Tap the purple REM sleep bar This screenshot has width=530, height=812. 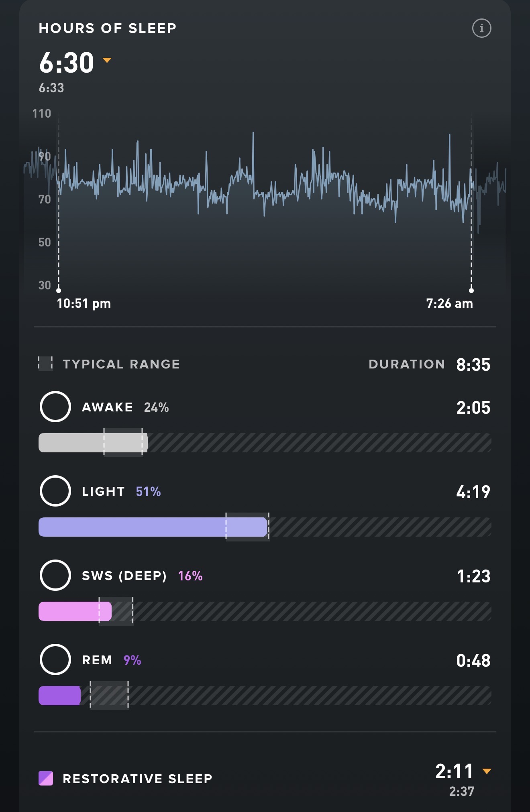[x=59, y=696]
